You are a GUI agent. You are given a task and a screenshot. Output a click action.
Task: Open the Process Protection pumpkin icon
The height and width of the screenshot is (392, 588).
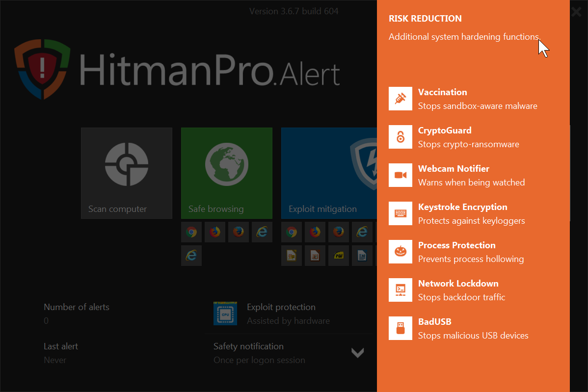[400, 252]
